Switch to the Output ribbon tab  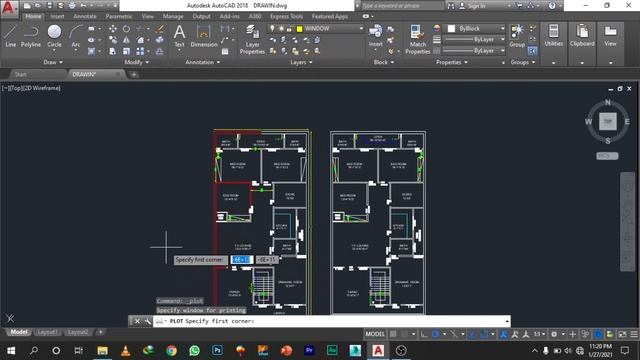(x=201, y=16)
